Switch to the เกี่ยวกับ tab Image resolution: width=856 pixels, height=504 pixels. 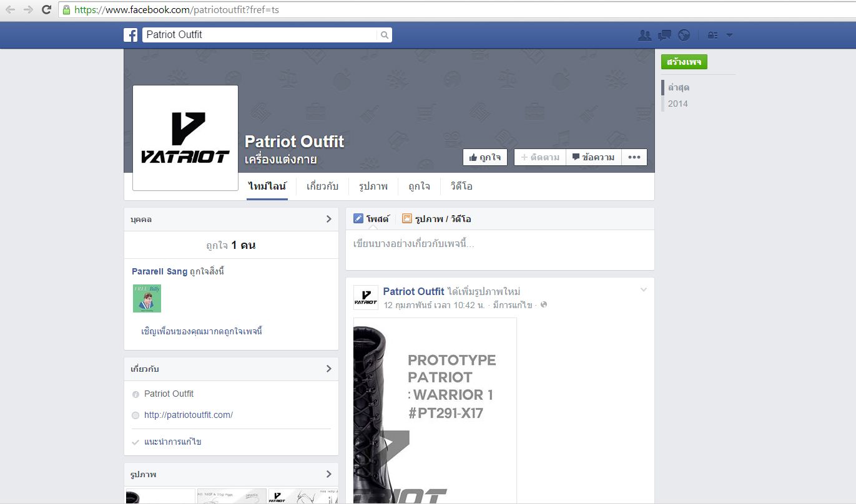click(x=322, y=187)
